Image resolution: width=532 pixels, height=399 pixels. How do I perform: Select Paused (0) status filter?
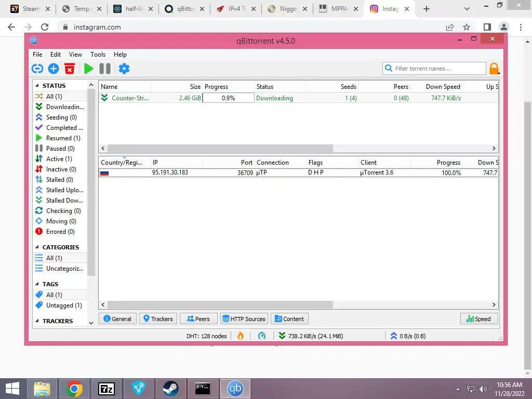point(60,148)
